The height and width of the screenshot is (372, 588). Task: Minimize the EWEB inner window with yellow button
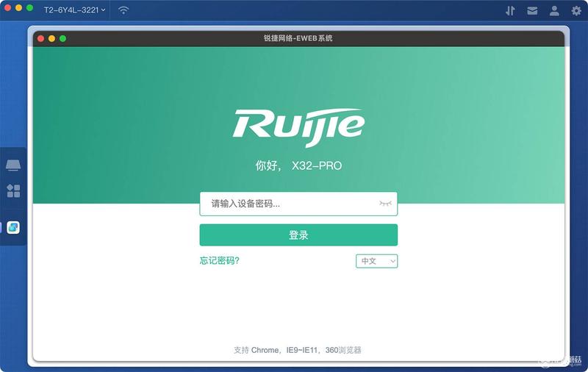[x=51, y=38]
